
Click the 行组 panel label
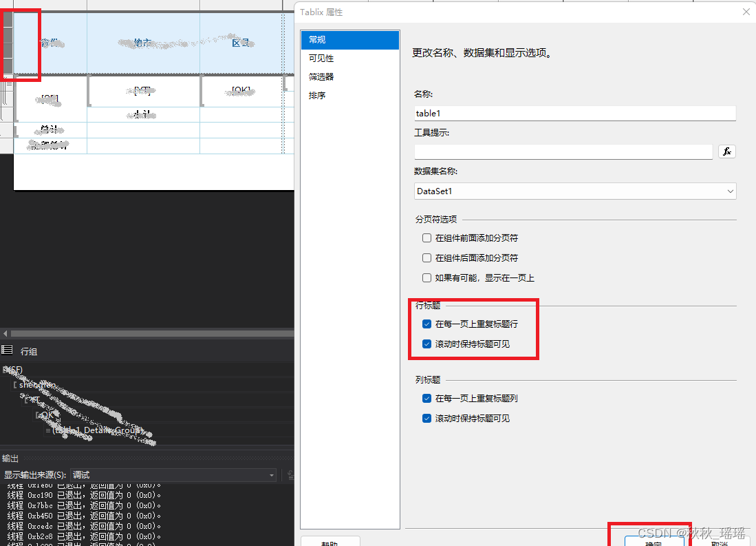pos(29,351)
